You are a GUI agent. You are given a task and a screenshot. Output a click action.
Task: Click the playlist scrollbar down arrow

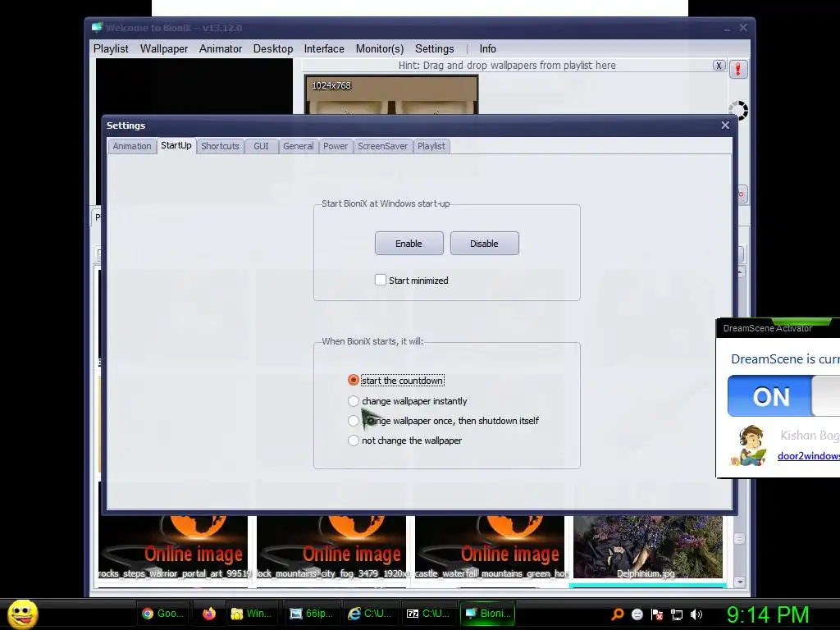point(739,582)
